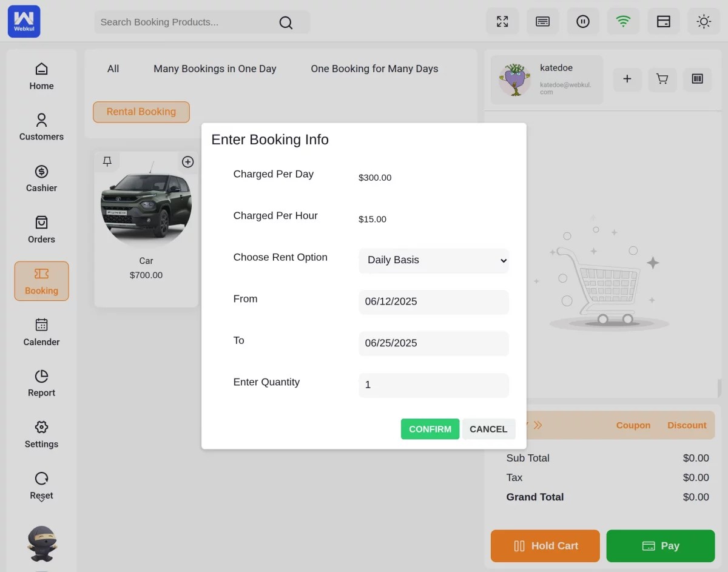
Task: Toggle the Wi-Fi online/offline status indicator
Action: pos(623,21)
